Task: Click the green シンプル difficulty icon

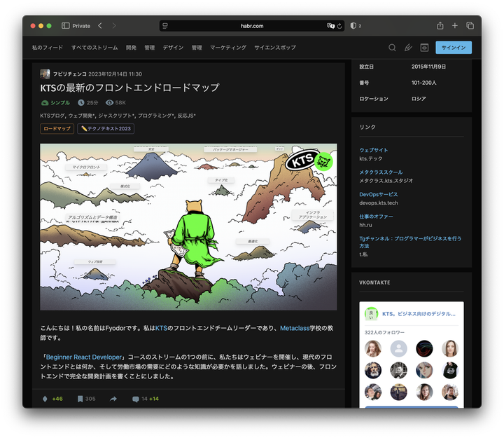Action: pyautogui.click(x=45, y=102)
